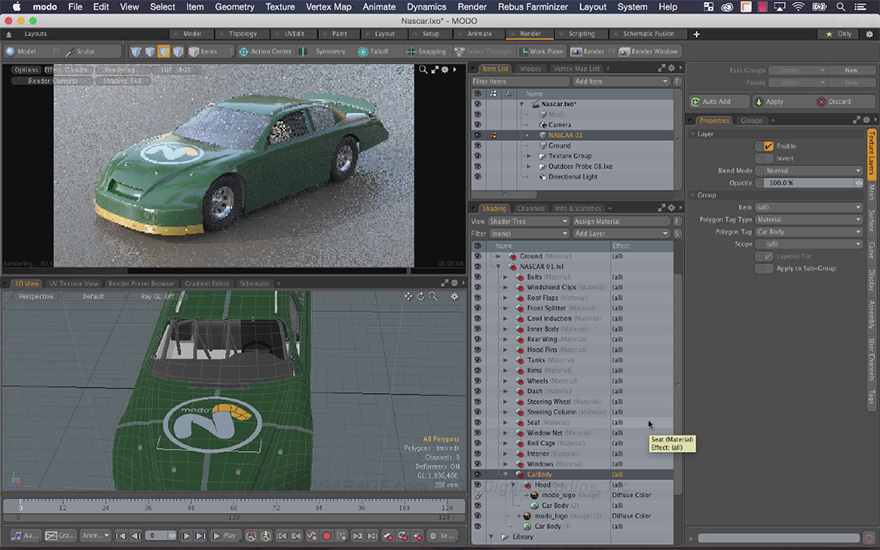Click the Discard button
The image size is (880, 550).
click(844, 102)
